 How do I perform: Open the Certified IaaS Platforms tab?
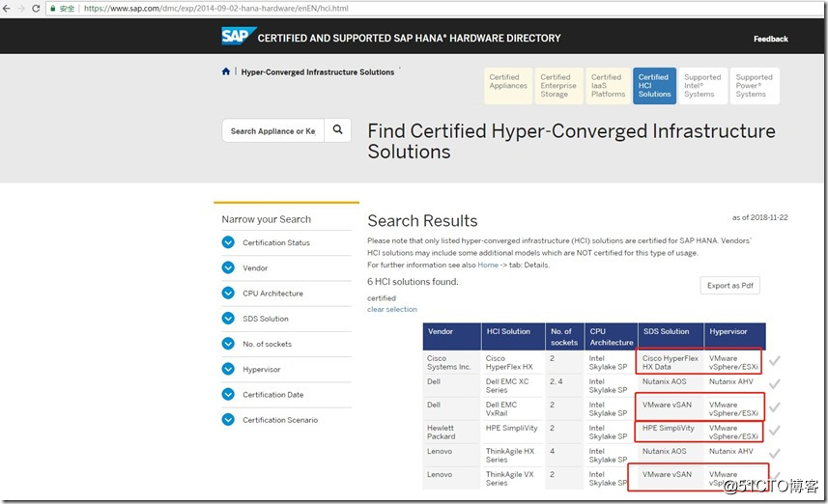(x=608, y=86)
